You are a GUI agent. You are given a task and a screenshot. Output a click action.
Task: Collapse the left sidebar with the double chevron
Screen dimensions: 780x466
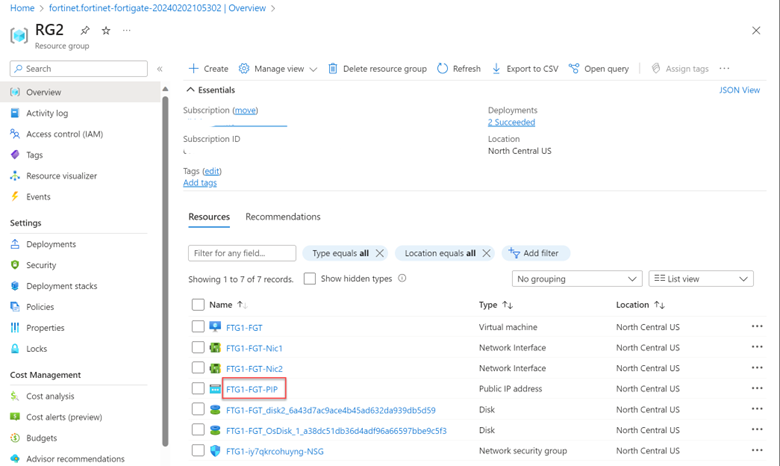pos(160,69)
